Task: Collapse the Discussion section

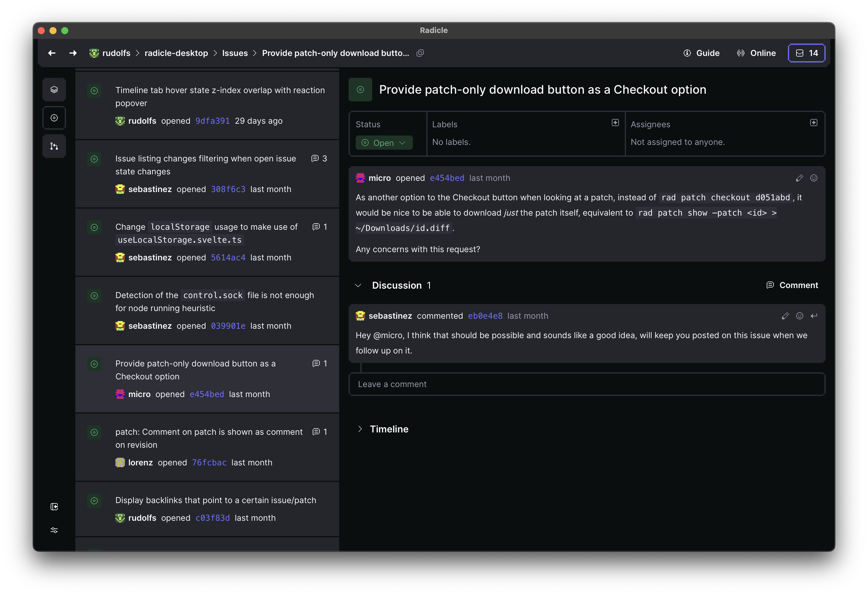Action: pos(358,285)
